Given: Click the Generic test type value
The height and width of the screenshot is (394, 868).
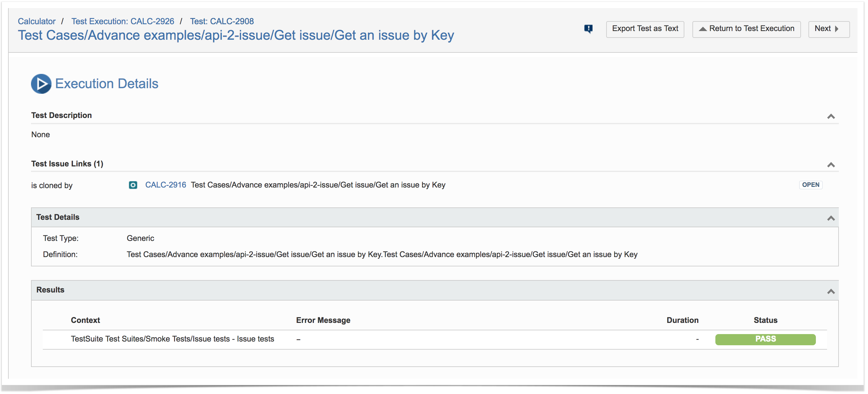Looking at the screenshot, I should (x=140, y=238).
